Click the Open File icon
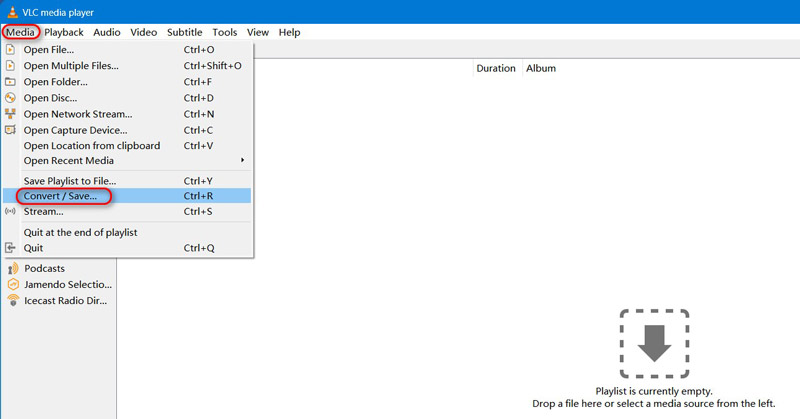 (10, 50)
